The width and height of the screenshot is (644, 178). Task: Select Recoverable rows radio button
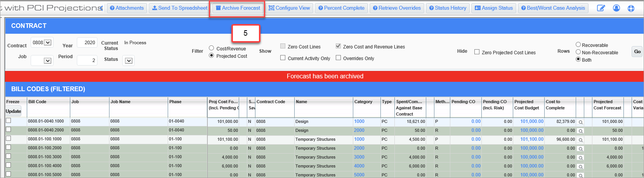coord(578,45)
